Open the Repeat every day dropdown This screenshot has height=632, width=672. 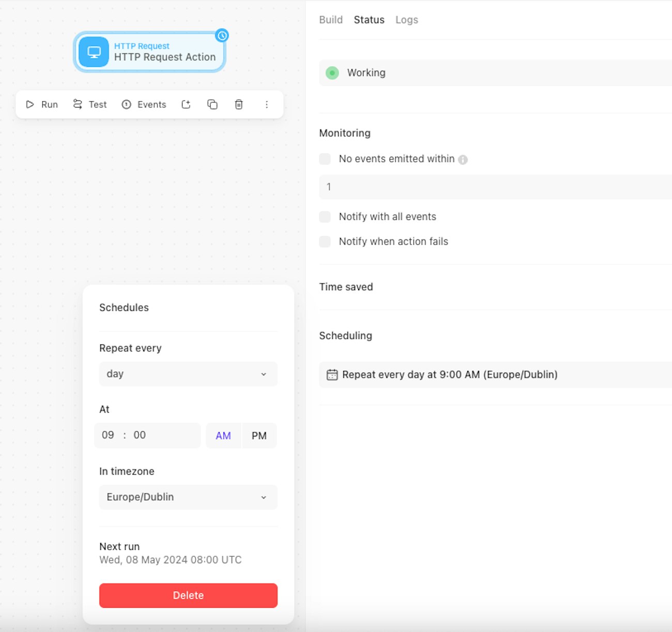188,374
